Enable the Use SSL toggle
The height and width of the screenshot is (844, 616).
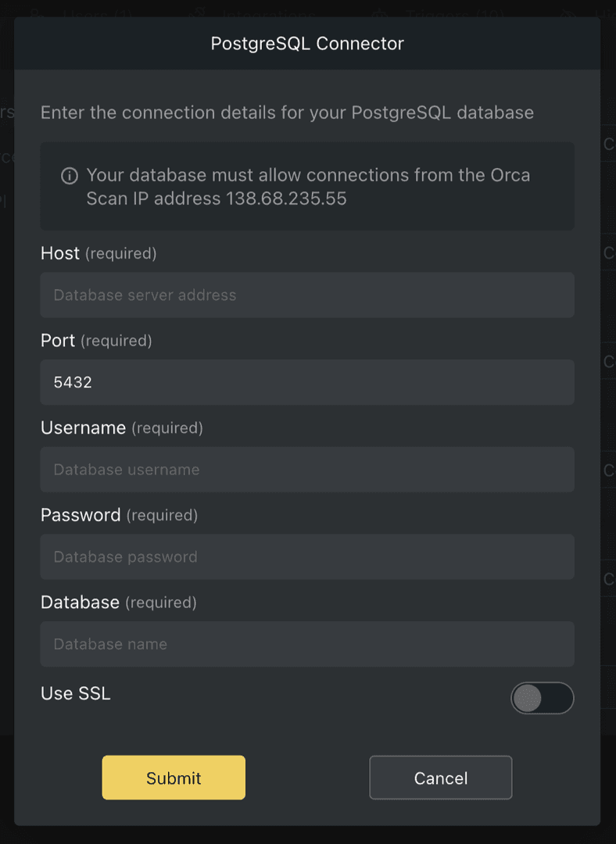(x=543, y=698)
